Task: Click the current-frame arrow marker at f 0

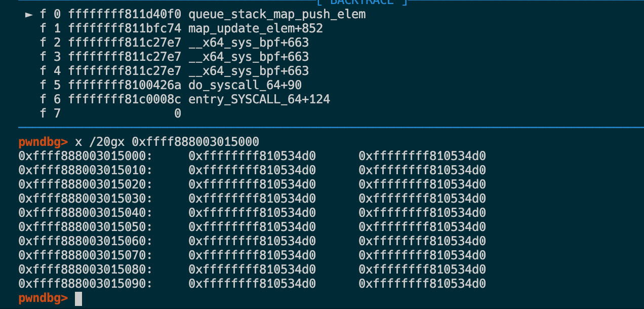Action: 29,14
